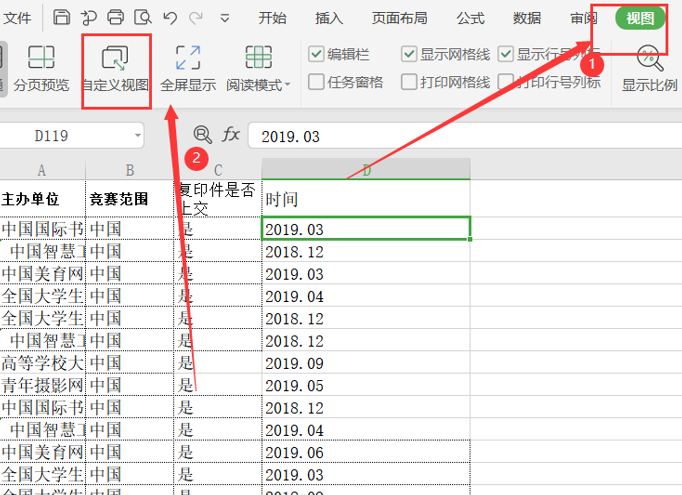Click the export icon next to Save

click(x=89, y=17)
